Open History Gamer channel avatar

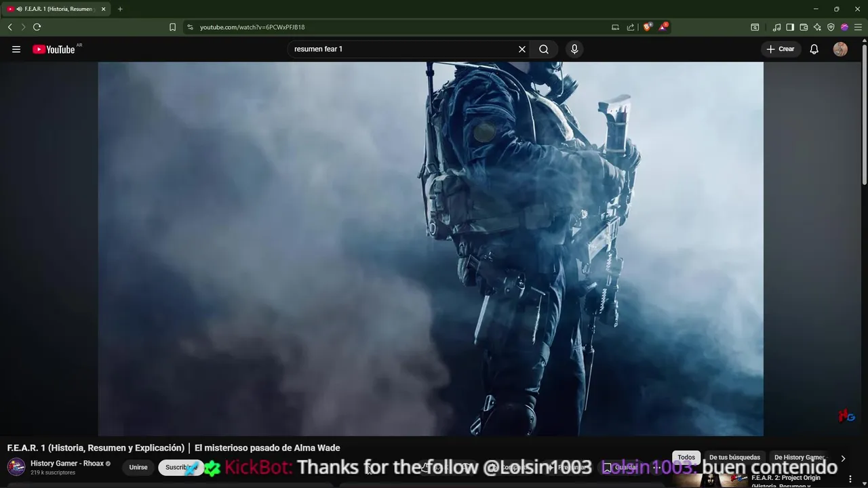pyautogui.click(x=16, y=467)
